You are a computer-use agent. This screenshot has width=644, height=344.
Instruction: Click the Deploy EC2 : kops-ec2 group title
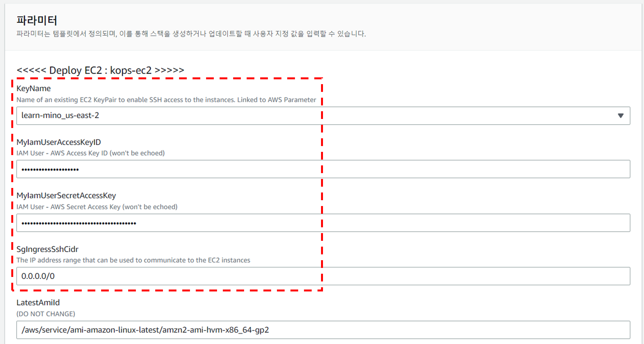point(100,70)
